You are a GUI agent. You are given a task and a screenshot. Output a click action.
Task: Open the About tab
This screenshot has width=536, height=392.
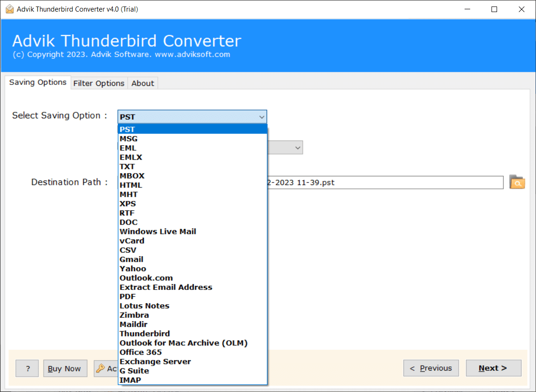pyautogui.click(x=142, y=83)
